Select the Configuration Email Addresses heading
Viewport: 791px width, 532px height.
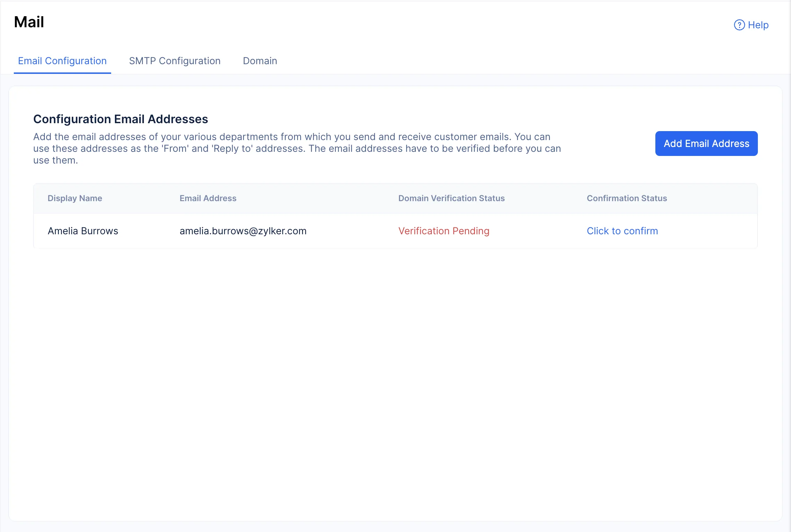click(x=120, y=119)
